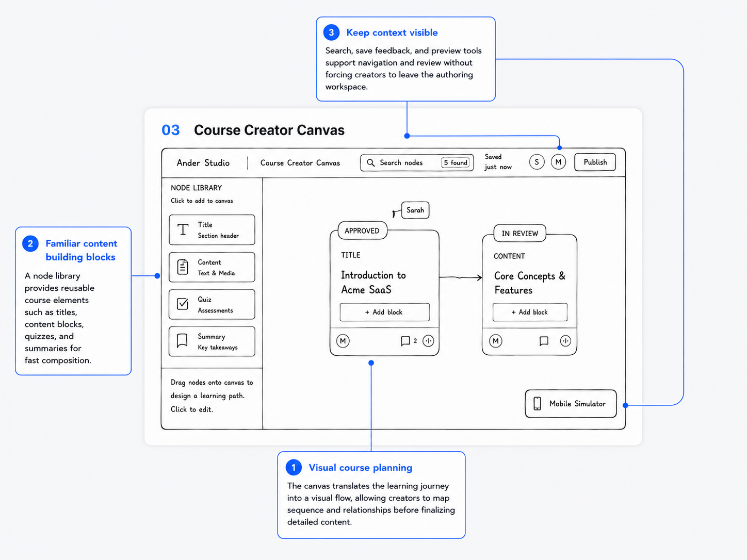Add block to Core Concepts & Features

pos(530,312)
